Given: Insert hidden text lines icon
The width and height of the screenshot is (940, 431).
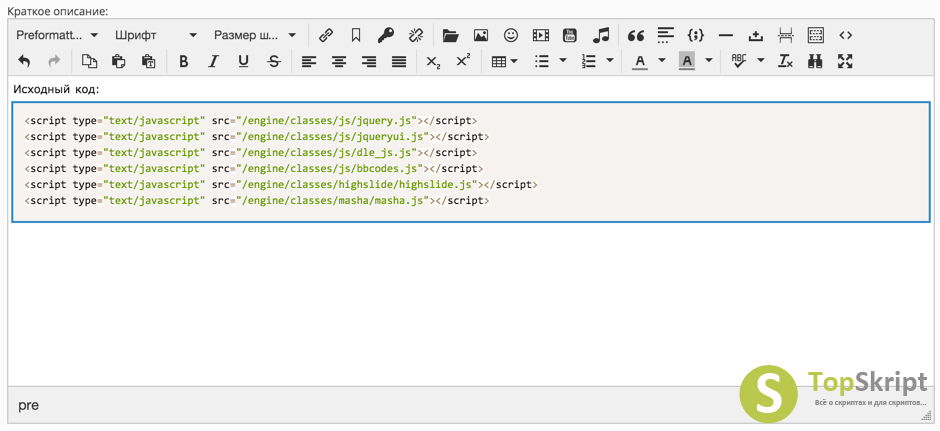Looking at the screenshot, I should (665, 35).
